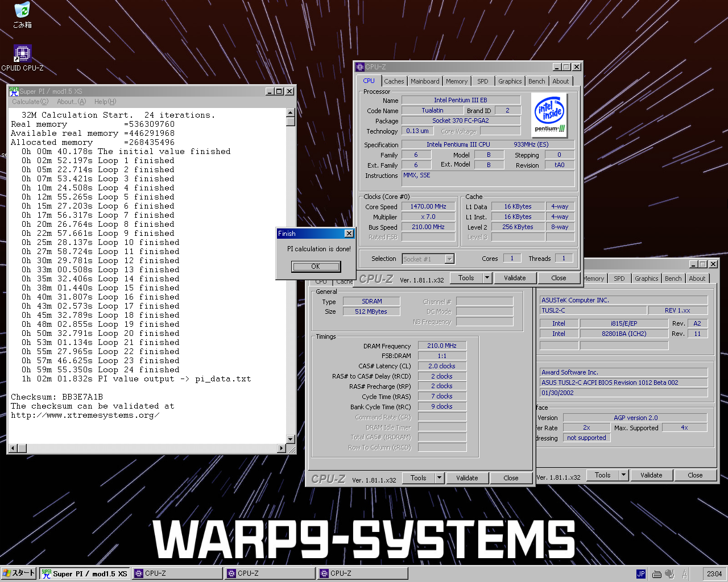Click Tools button in front CPU-Z window
The height and width of the screenshot is (582, 728).
466,278
